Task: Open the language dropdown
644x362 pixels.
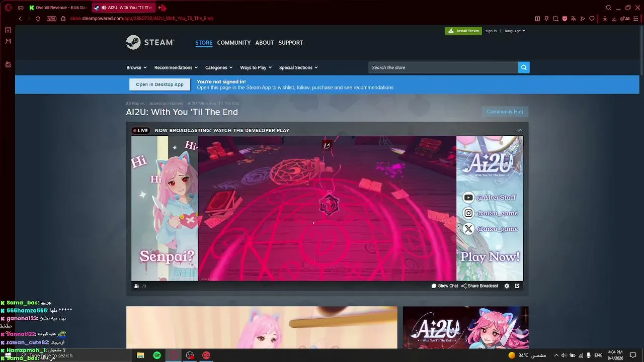Action: 515,31
